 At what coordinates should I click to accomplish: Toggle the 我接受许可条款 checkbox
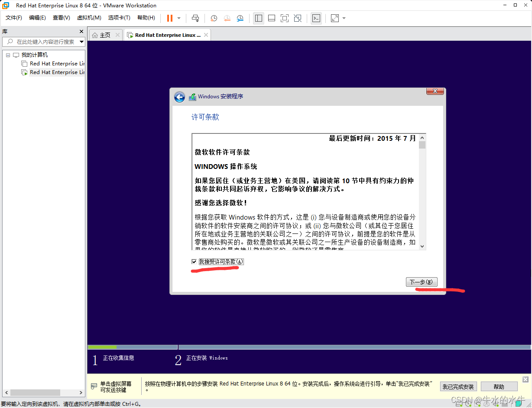(194, 262)
